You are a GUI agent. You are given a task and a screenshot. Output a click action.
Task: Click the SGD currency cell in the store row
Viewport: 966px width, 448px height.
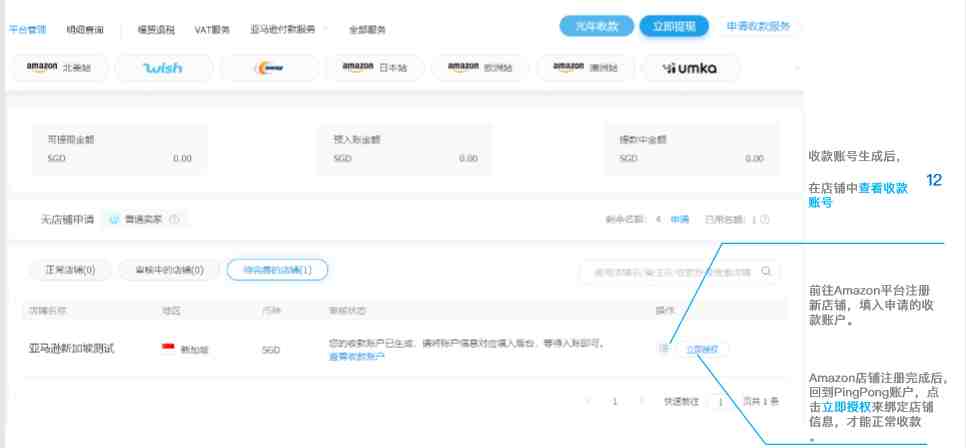click(271, 349)
